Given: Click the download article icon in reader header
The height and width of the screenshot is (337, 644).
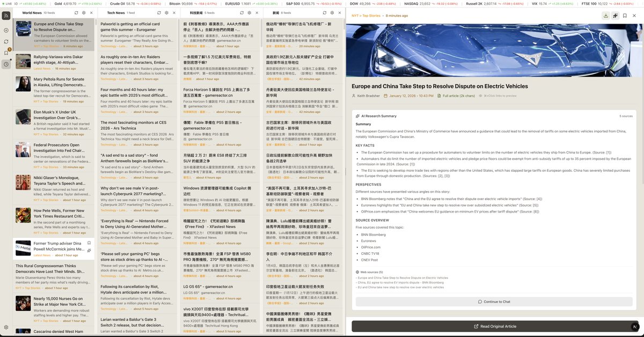Looking at the screenshot, I should click(606, 16).
